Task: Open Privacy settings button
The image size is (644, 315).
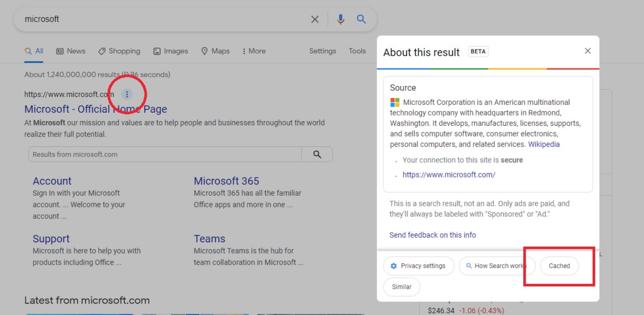Action: (x=418, y=266)
